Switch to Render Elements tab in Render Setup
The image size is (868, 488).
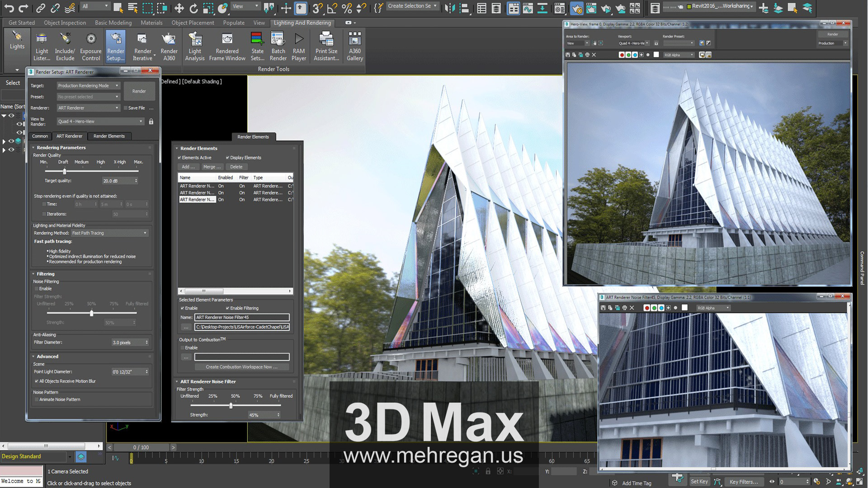coord(109,136)
